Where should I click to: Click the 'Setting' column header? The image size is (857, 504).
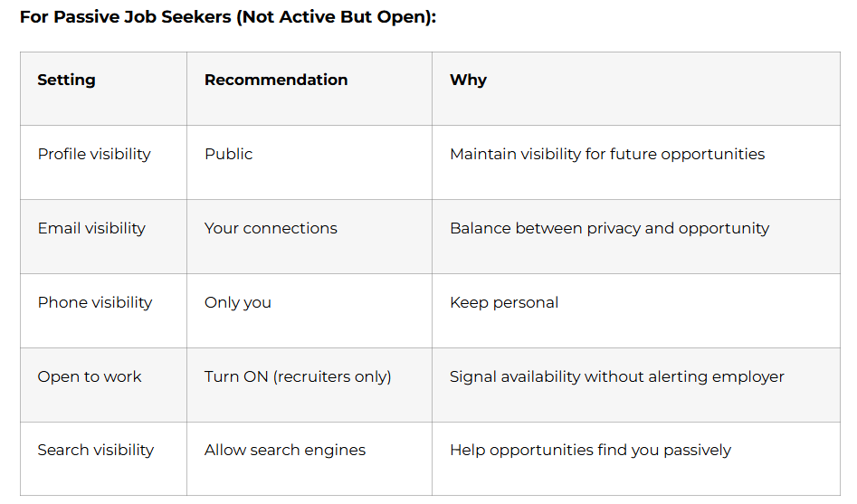click(x=66, y=80)
